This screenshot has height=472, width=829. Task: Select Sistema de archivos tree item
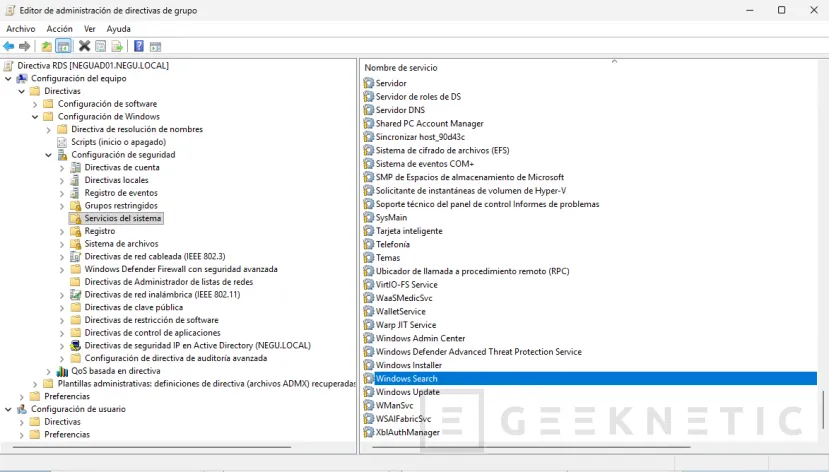(122, 244)
